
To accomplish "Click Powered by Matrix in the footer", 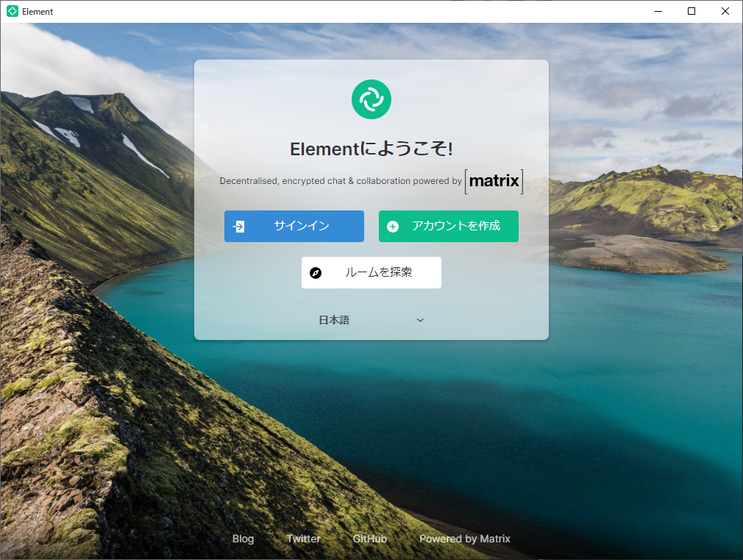I will (x=464, y=539).
